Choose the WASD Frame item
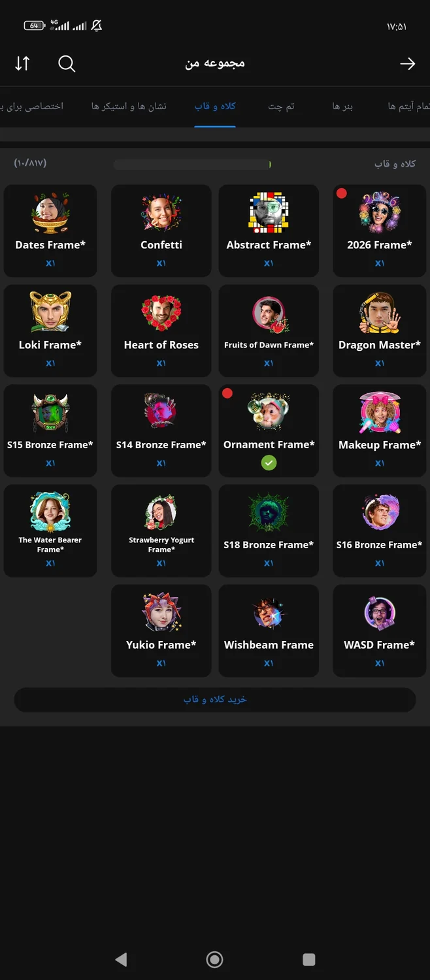 pos(380,630)
